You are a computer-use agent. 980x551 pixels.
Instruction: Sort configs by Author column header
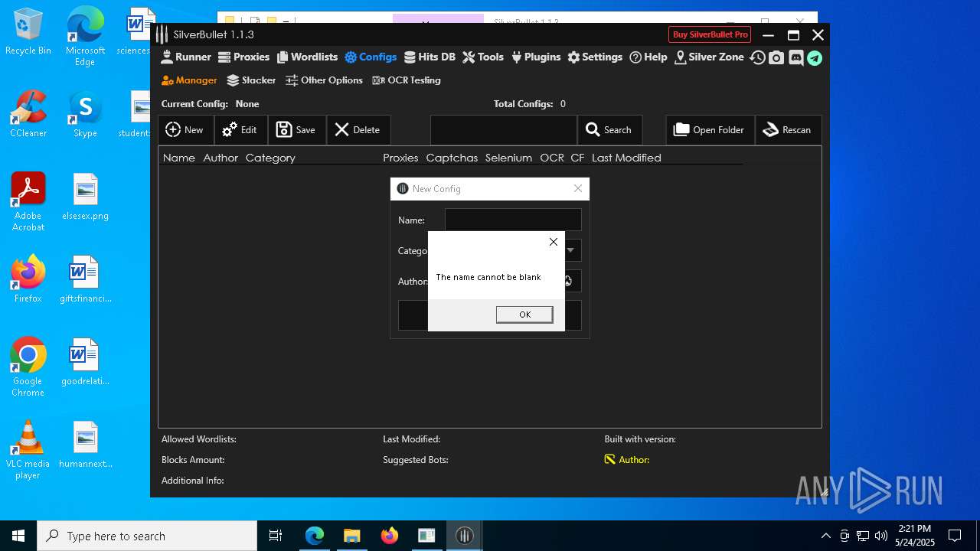pos(220,158)
